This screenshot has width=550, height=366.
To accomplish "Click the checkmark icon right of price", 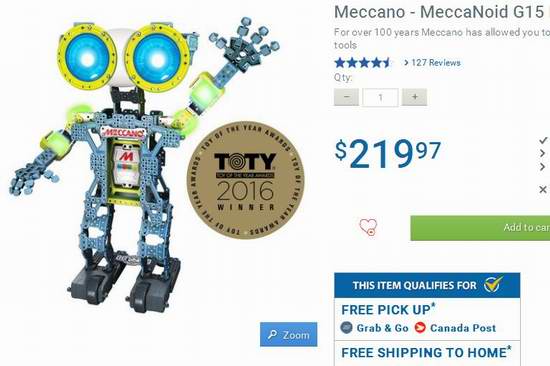I will pyautogui.click(x=543, y=140).
